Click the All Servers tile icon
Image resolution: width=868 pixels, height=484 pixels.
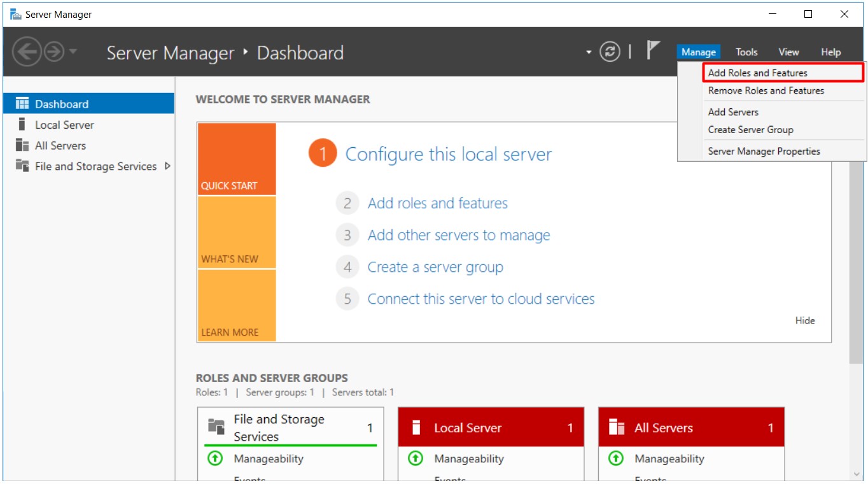pyautogui.click(x=617, y=427)
